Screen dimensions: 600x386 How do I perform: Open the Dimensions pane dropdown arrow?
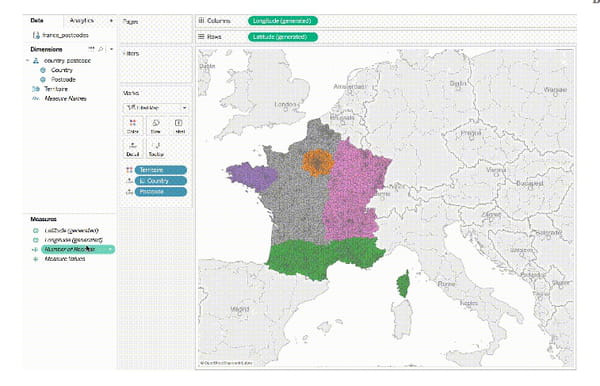pos(111,49)
